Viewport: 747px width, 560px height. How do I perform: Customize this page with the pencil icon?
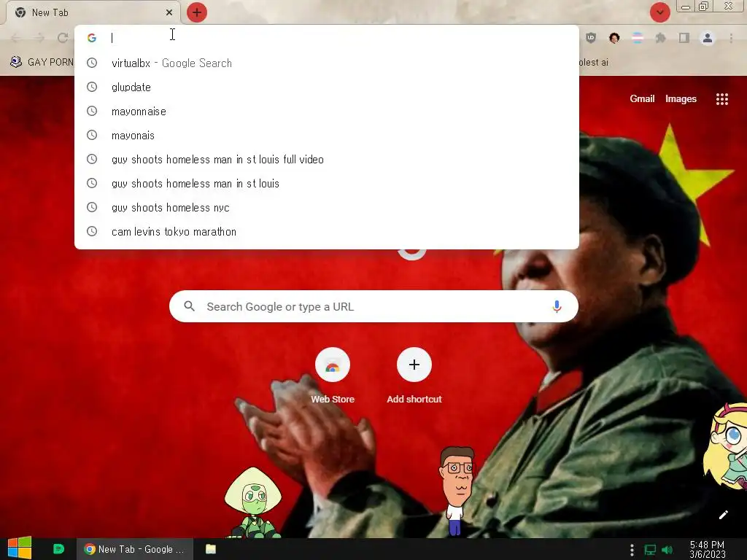pos(723,515)
